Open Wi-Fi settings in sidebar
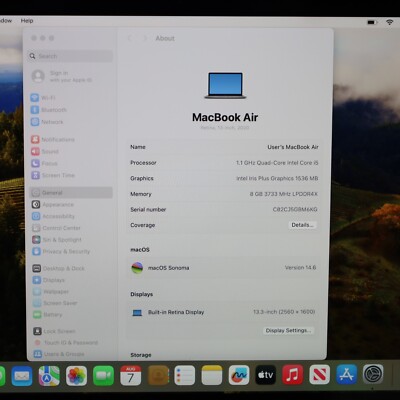The width and height of the screenshot is (400, 400). click(43, 98)
